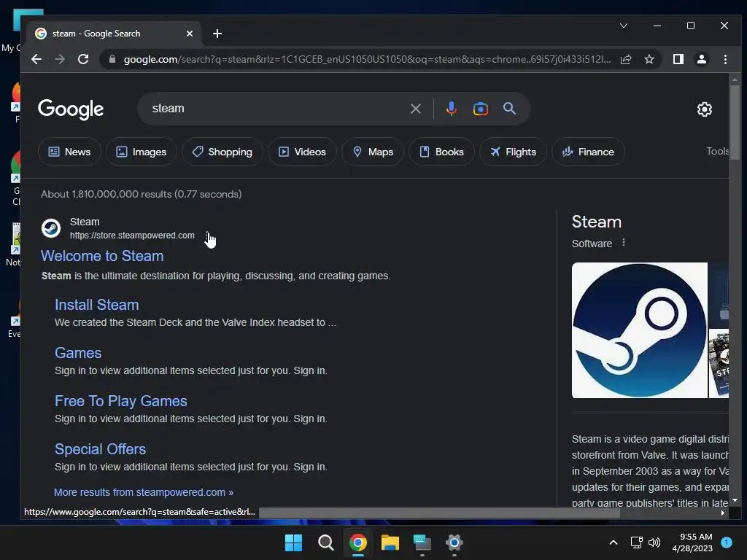The image size is (747, 560).
Task: Open the taskbar computer-monitor app icon
Action: 422,542
